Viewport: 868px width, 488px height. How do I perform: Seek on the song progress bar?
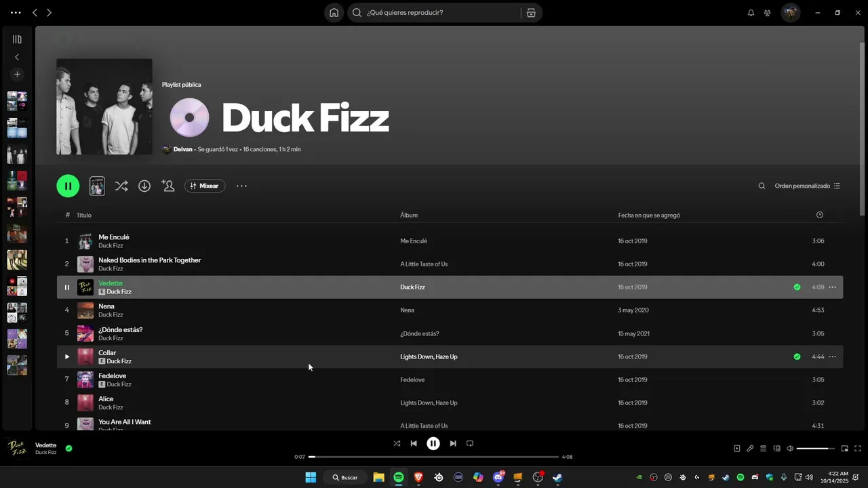[x=433, y=457]
